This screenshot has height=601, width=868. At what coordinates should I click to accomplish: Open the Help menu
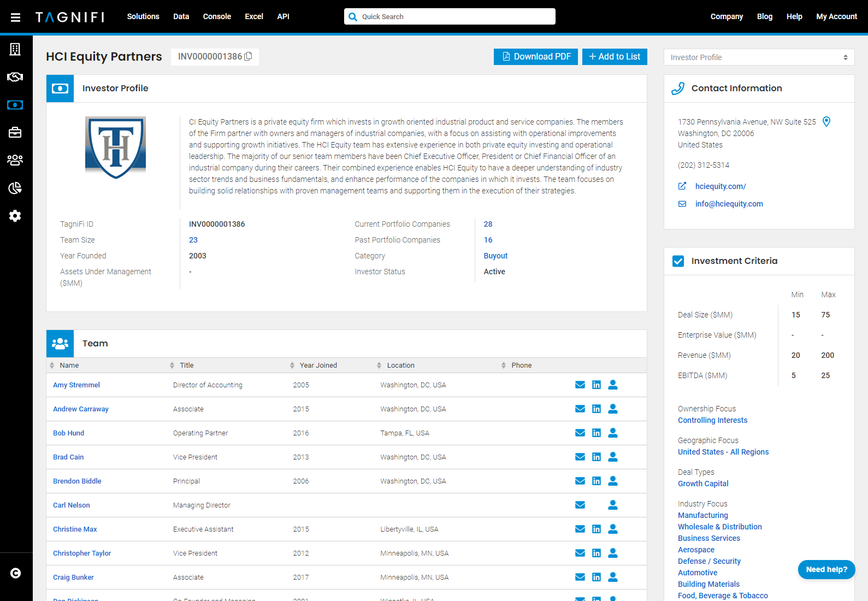click(794, 16)
